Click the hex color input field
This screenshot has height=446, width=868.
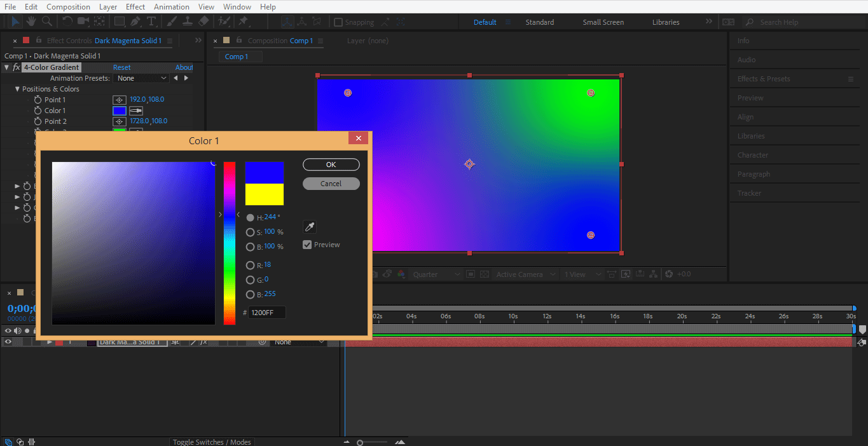267,313
